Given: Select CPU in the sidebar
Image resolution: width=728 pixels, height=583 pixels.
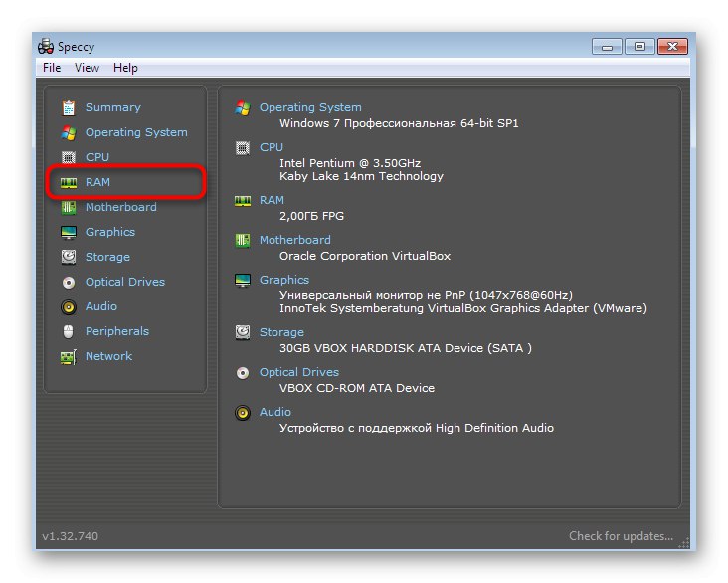Looking at the screenshot, I should pos(97,157).
